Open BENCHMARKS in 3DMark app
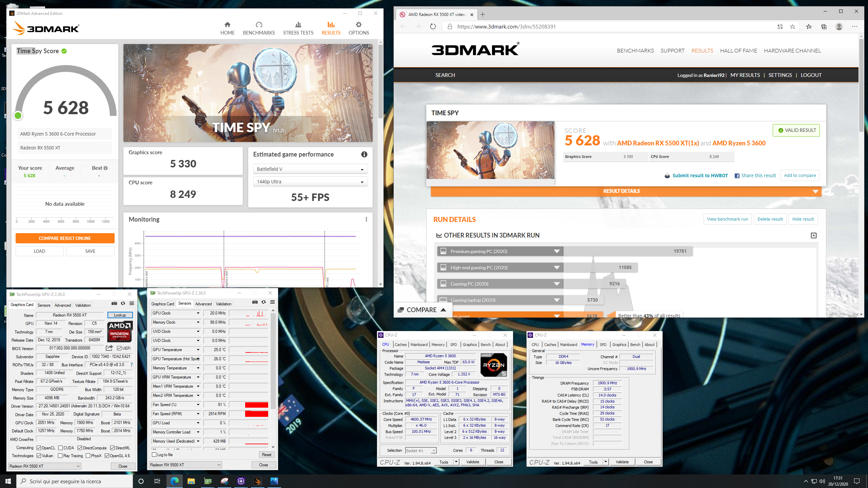This screenshot has height=488, width=868. [259, 28]
